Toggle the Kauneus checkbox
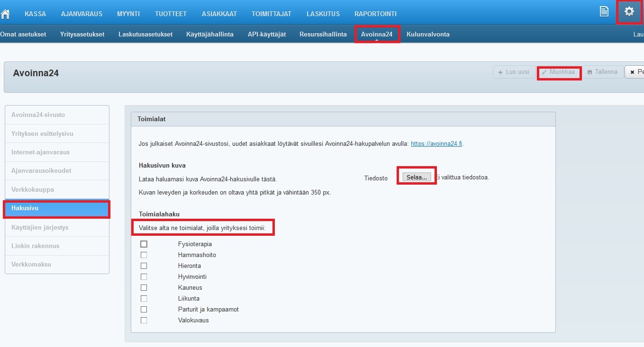This screenshot has height=347, width=644. (x=144, y=288)
